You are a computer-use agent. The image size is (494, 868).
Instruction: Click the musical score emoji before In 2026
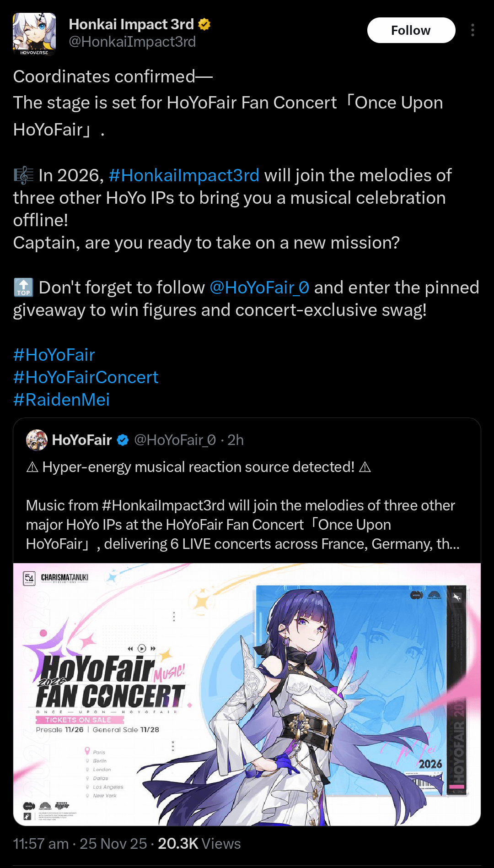click(x=23, y=175)
